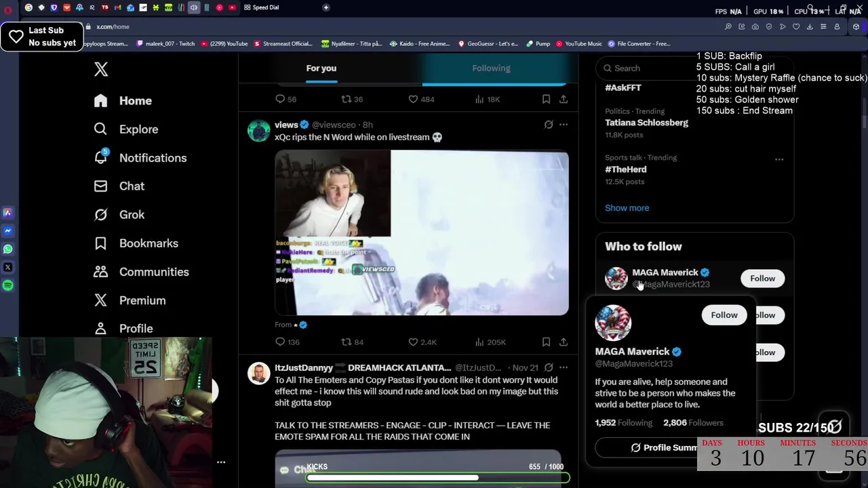Click heart icon in browser toolbar

(795, 26)
